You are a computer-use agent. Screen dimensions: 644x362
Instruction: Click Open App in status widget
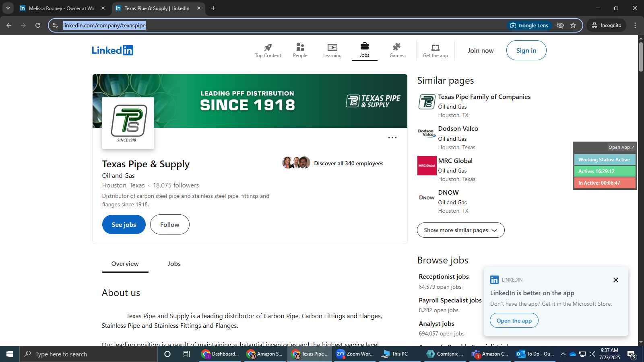621,147
